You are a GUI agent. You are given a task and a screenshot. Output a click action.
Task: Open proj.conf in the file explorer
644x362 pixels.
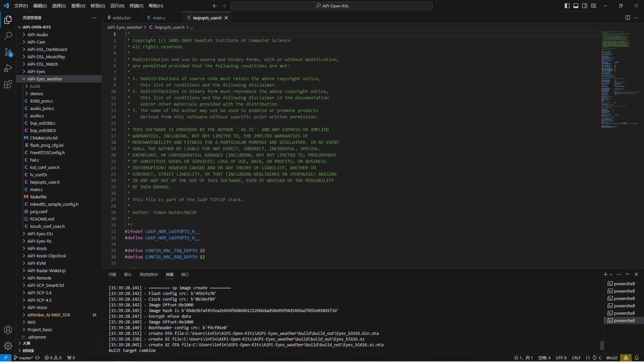59,212
